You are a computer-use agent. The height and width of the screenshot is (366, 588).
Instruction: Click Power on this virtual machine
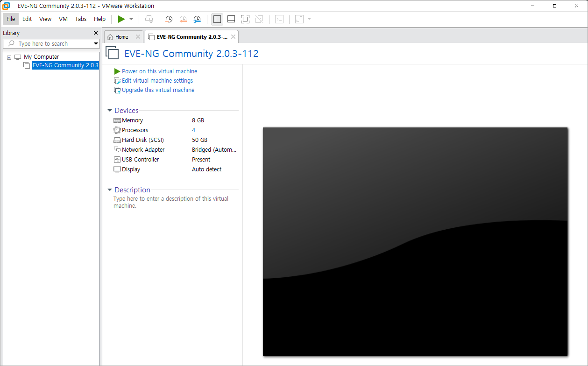click(x=159, y=71)
